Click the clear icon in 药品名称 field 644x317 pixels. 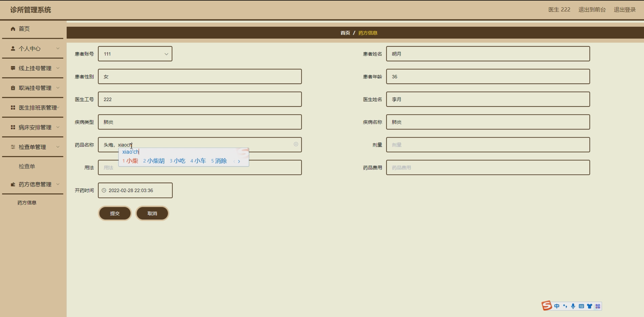296,144
